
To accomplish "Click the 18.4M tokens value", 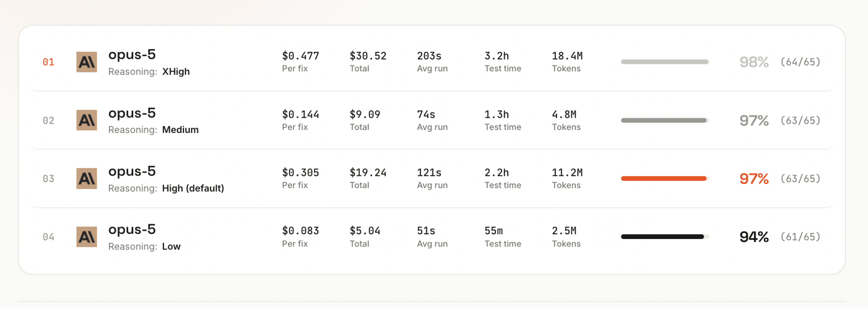I will [567, 56].
